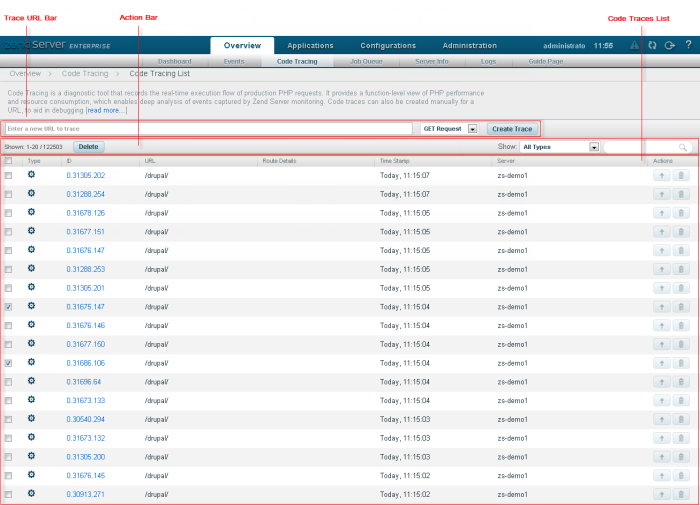Uncheck the checkbox for trace 0.31675.147

point(9,307)
